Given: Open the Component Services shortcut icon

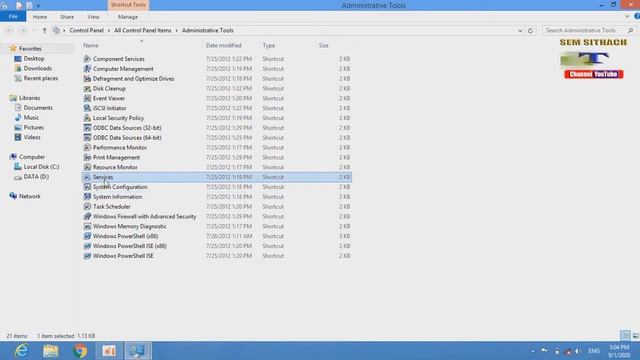Looking at the screenshot, I should point(87,59).
